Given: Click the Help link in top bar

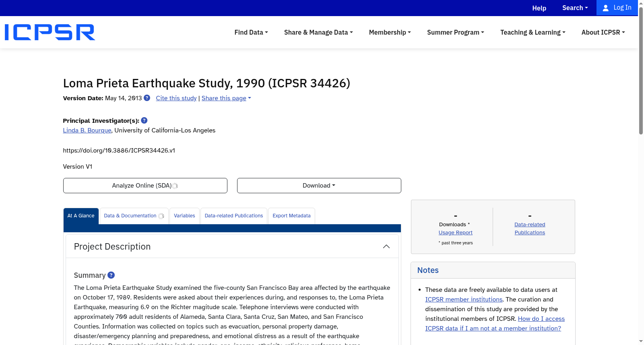Looking at the screenshot, I should tap(539, 8).
